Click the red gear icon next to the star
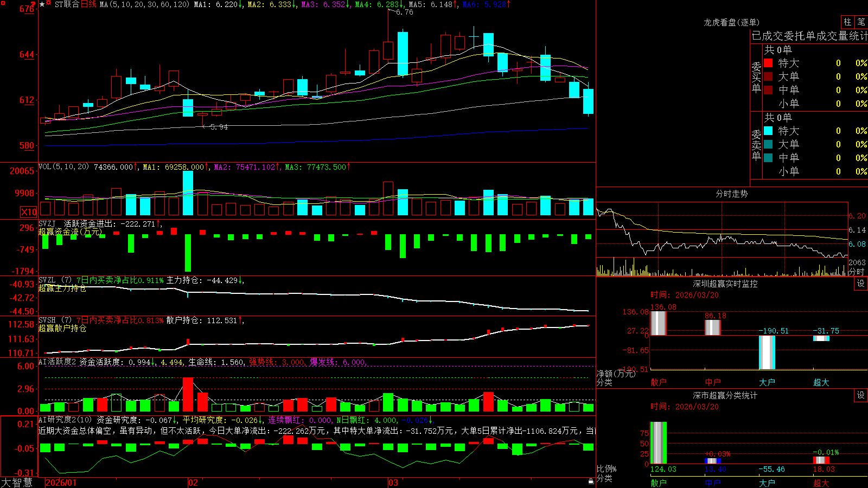The image size is (868, 488). pos(49,4)
